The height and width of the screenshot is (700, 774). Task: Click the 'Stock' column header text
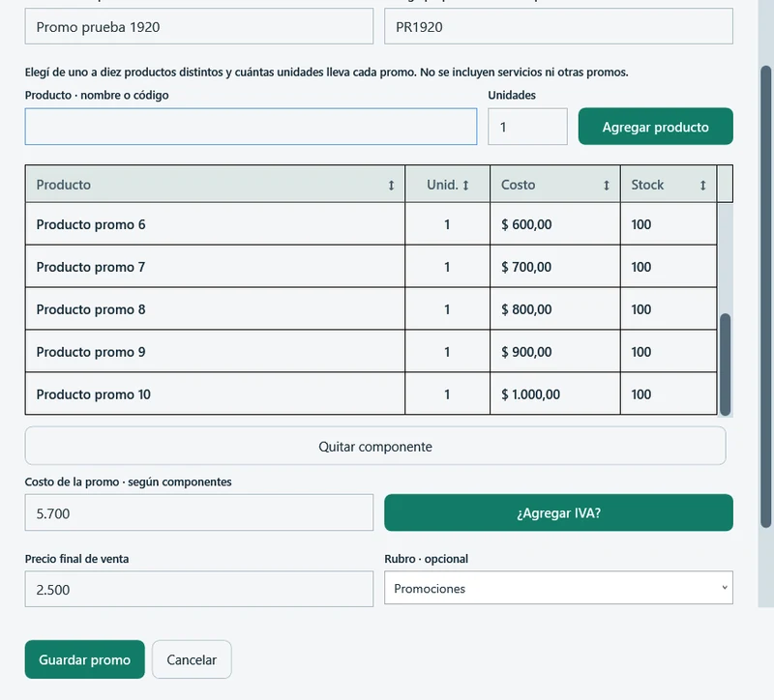click(x=647, y=185)
